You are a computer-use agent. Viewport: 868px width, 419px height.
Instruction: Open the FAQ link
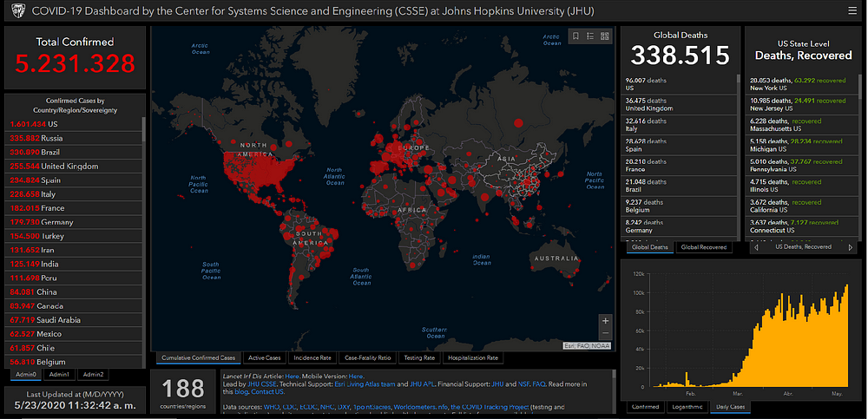(x=538, y=383)
